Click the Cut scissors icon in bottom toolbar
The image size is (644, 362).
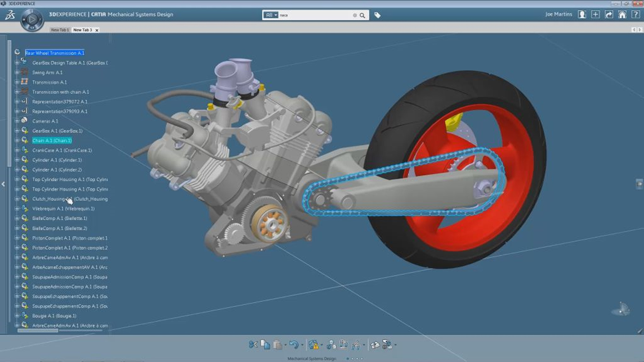click(x=253, y=345)
